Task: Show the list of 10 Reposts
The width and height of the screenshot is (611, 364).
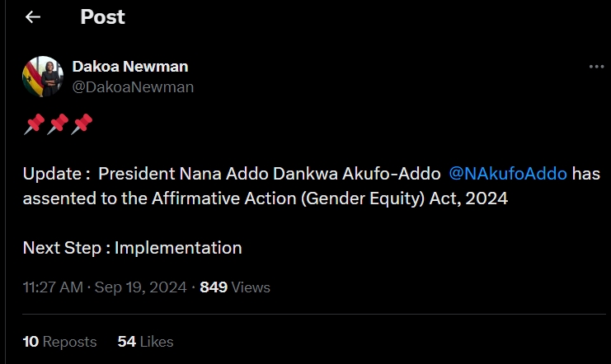Action: point(59,341)
